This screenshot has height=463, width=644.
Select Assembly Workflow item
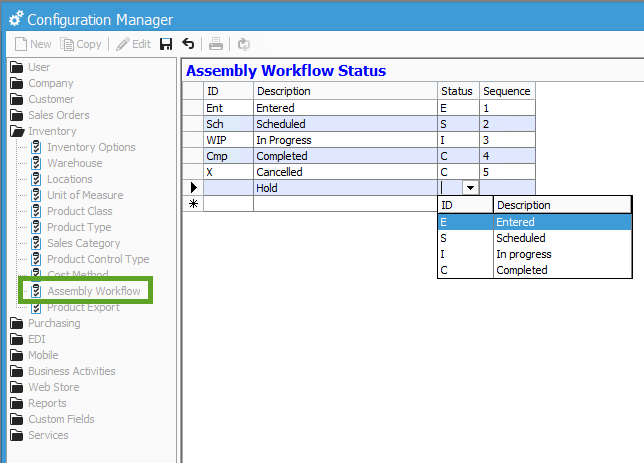pos(86,291)
